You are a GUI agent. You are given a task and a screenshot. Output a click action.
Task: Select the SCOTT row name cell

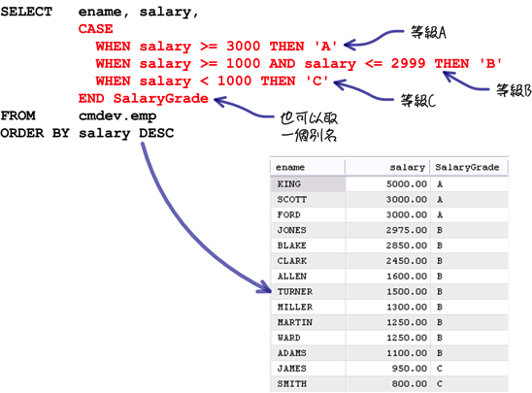(308, 199)
